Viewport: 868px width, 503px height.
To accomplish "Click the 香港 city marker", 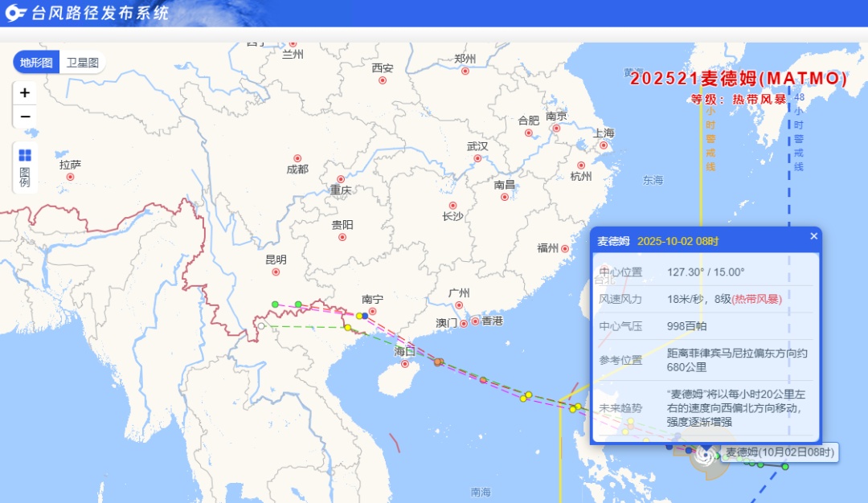I will pyautogui.click(x=475, y=321).
